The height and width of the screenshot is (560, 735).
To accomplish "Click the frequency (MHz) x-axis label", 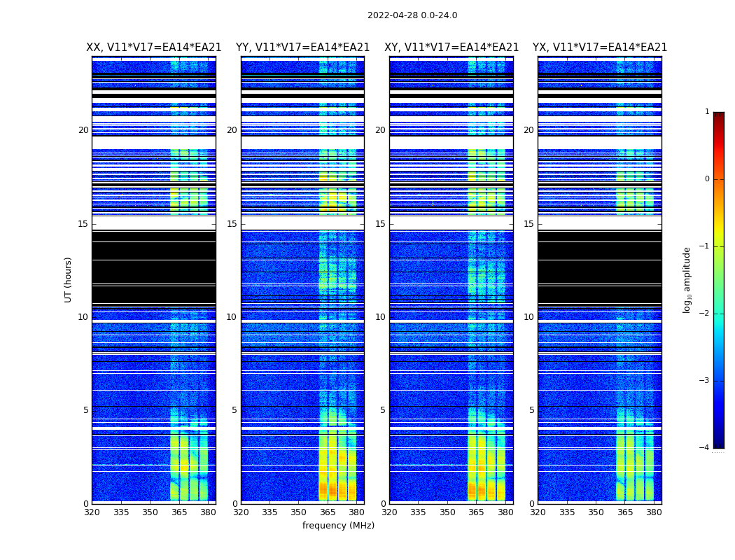I will click(338, 526).
